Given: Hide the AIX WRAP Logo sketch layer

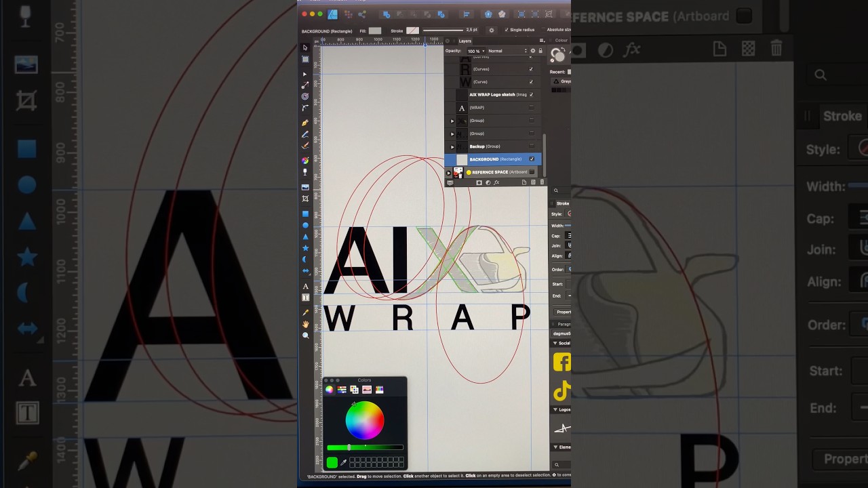Looking at the screenshot, I should tap(532, 94).
